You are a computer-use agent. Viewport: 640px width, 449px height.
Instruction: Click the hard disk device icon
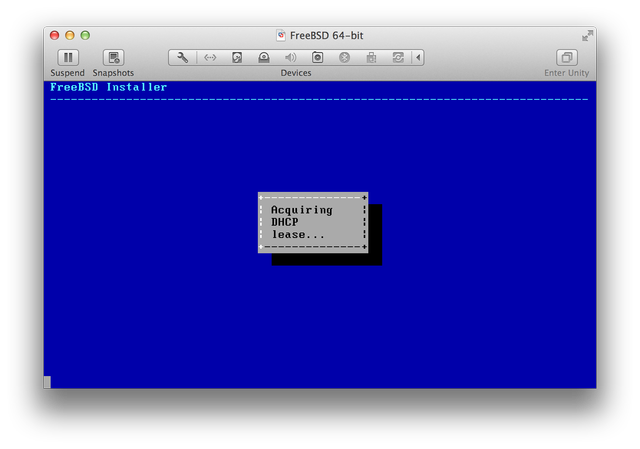pyautogui.click(x=237, y=58)
